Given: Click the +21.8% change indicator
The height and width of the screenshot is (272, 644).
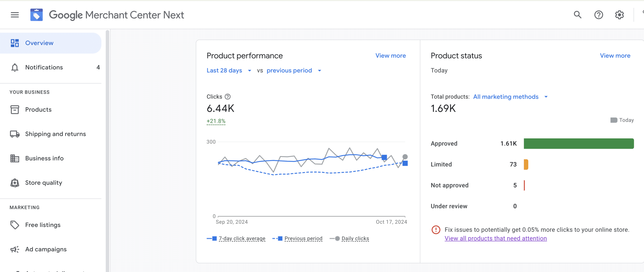Looking at the screenshot, I should click(216, 121).
